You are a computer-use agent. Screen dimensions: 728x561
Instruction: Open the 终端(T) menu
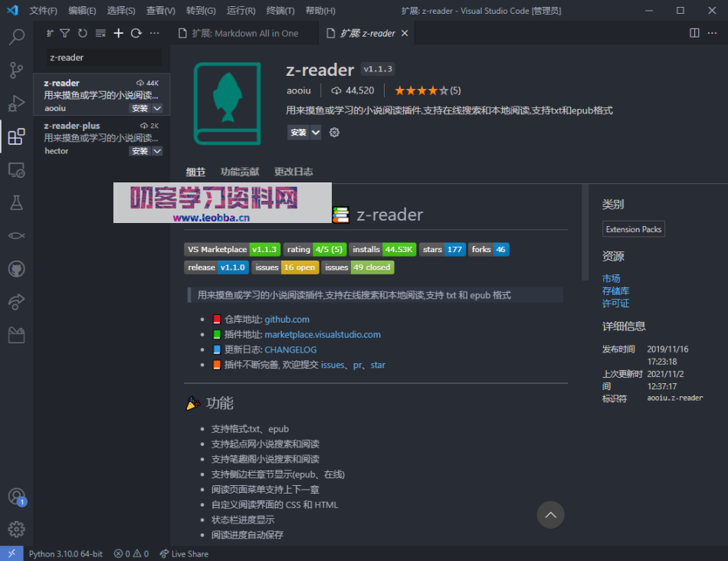pyautogui.click(x=280, y=11)
